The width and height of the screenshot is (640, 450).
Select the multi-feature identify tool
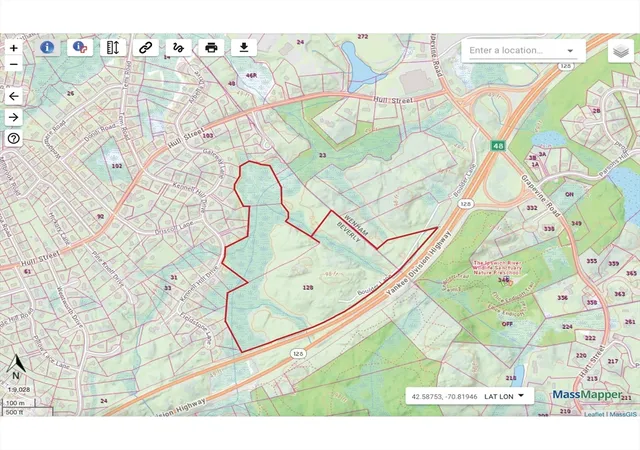pos(80,47)
